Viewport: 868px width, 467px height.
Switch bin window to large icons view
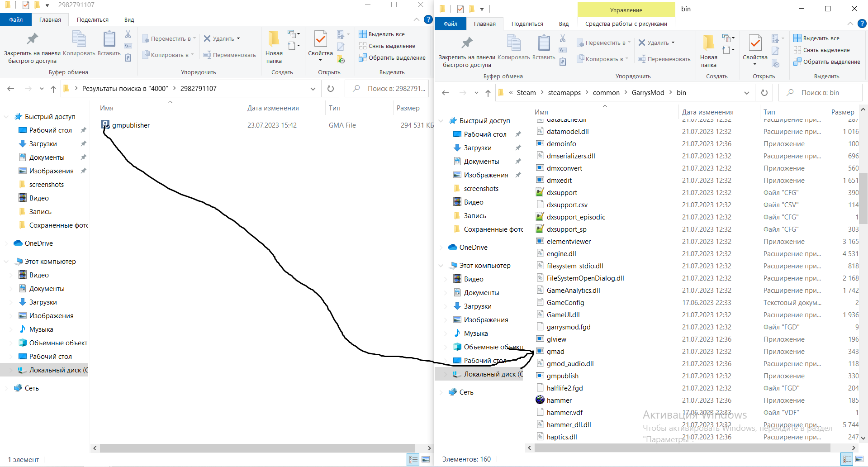(x=860, y=459)
